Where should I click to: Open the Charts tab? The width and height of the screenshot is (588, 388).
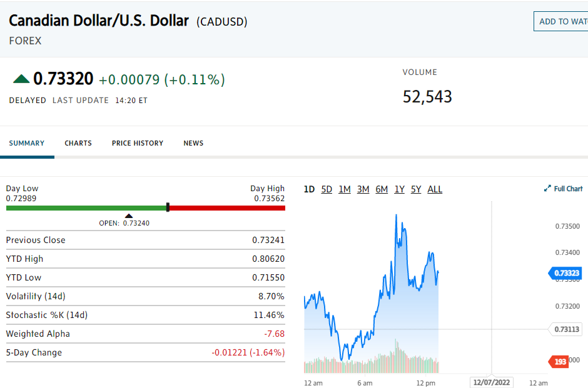78,143
